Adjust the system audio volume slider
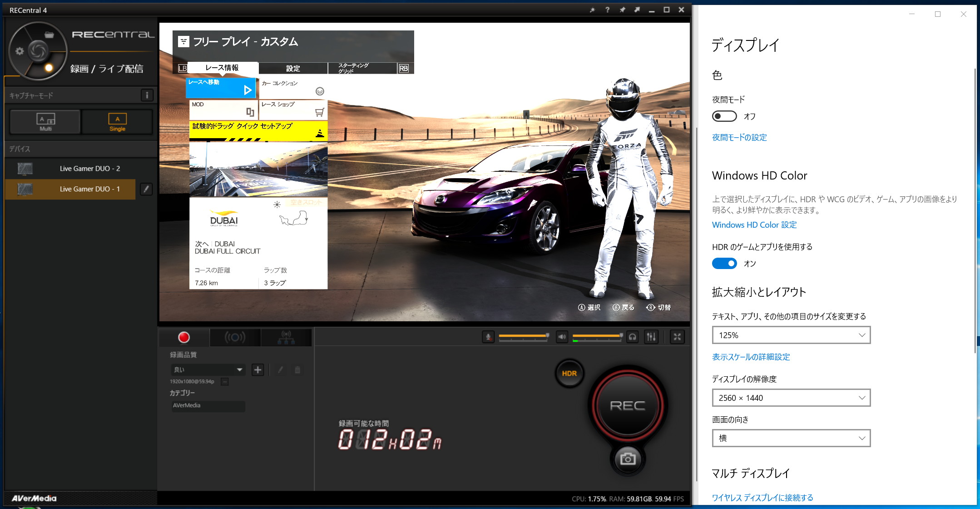The height and width of the screenshot is (509, 980). click(x=597, y=337)
